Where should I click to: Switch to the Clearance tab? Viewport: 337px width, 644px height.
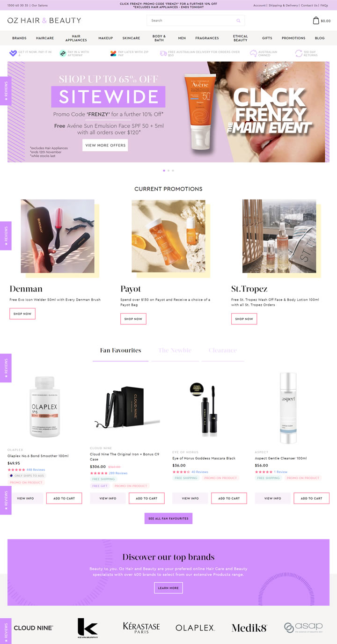pyautogui.click(x=223, y=350)
